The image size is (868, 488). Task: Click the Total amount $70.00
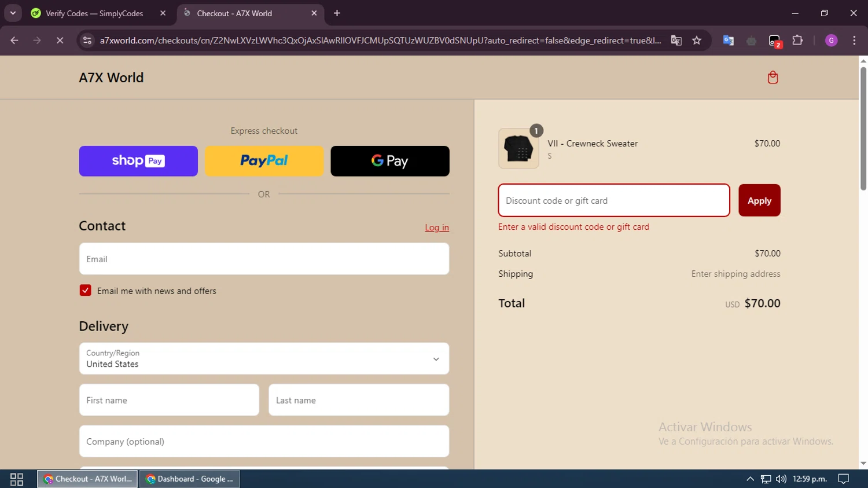tap(762, 303)
